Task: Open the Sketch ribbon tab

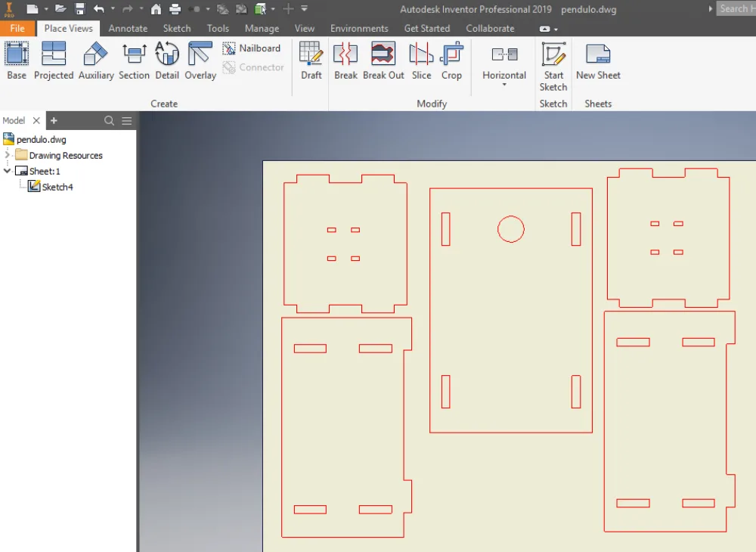Action: [x=177, y=29]
